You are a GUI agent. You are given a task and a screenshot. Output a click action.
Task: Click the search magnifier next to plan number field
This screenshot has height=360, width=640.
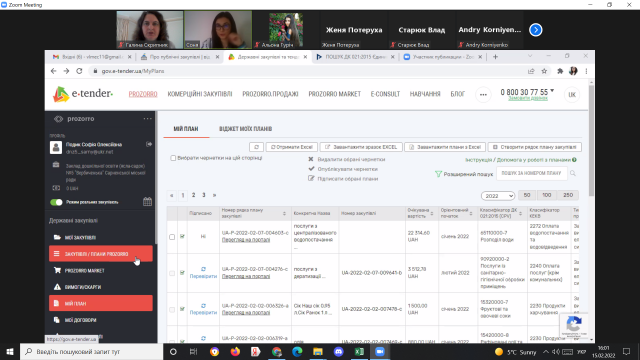pos(573,173)
